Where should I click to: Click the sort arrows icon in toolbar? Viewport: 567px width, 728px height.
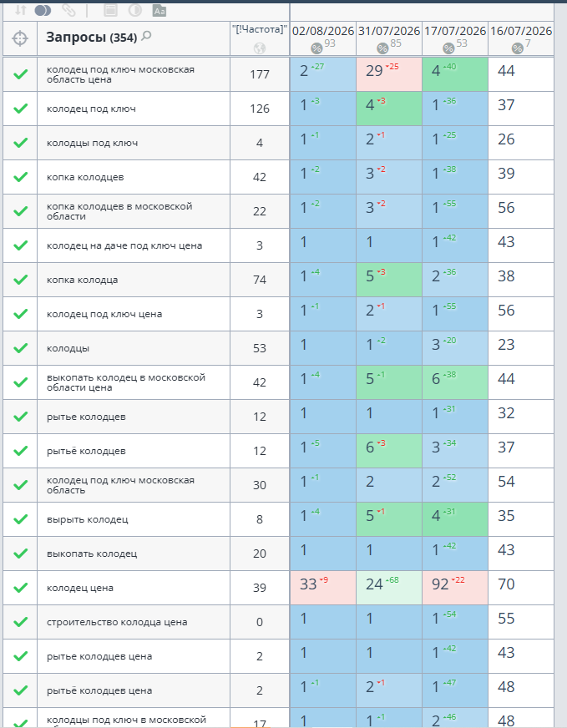pyautogui.click(x=20, y=10)
